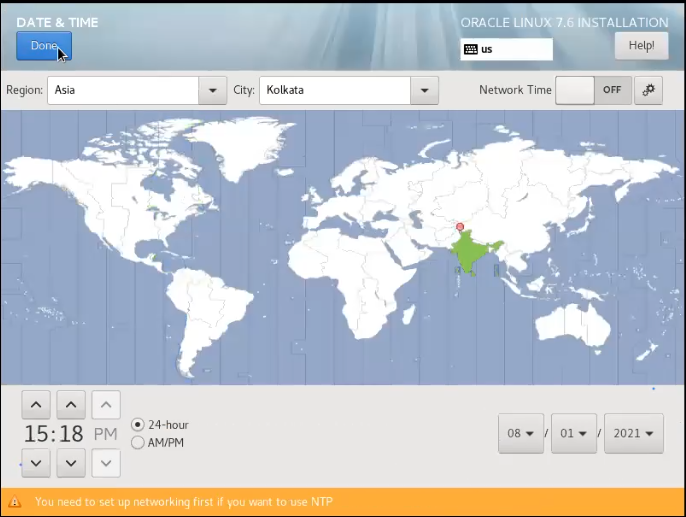Open the year dropdown showing 2021
The height and width of the screenshot is (517, 686).
click(634, 433)
